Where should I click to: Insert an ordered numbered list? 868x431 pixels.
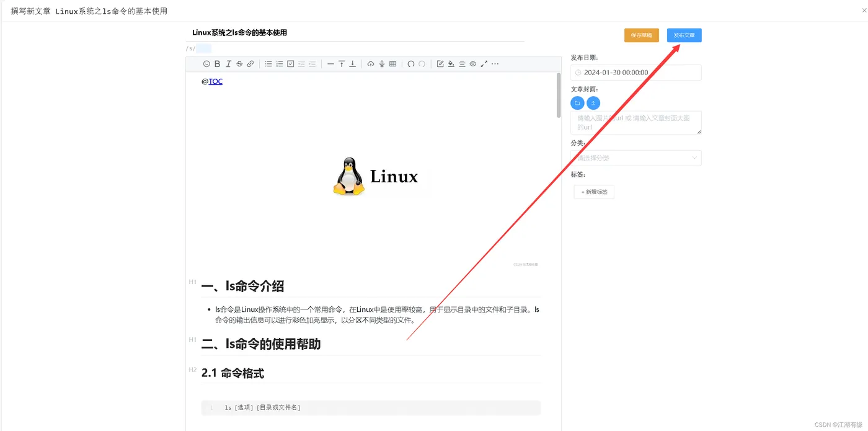280,64
